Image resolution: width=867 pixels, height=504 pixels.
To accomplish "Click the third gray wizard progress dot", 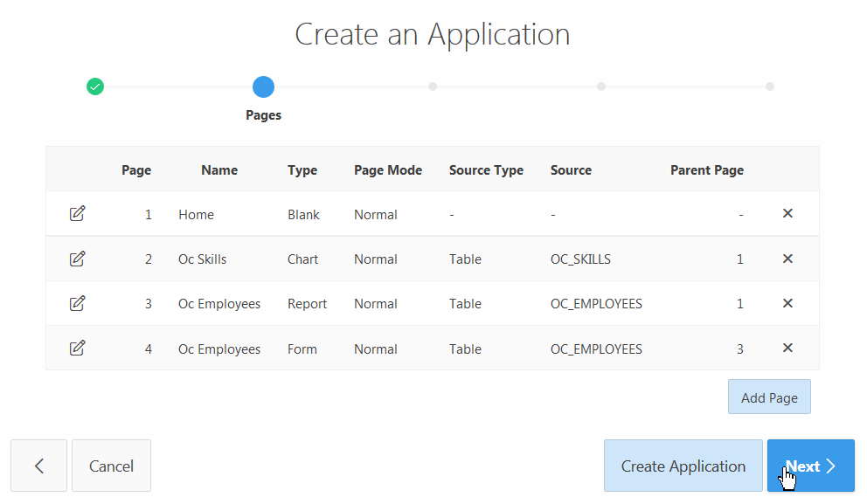I will [x=432, y=86].
